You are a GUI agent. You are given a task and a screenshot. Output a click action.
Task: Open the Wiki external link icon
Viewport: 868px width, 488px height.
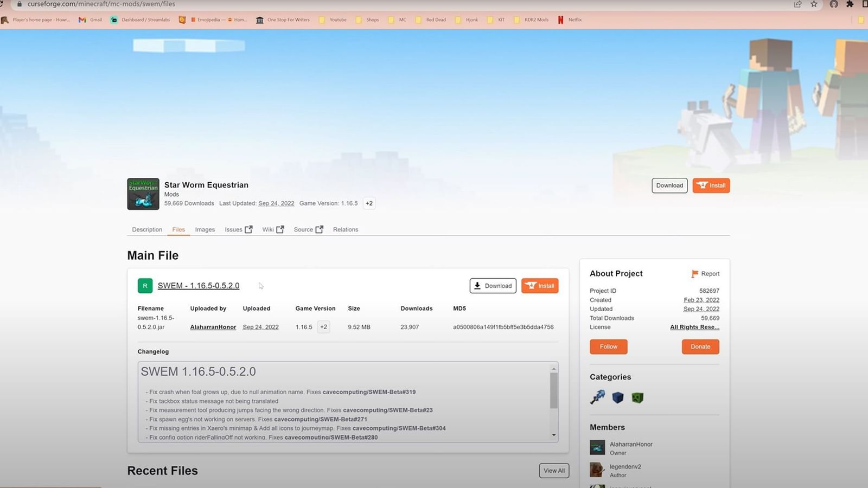(281, 229)
